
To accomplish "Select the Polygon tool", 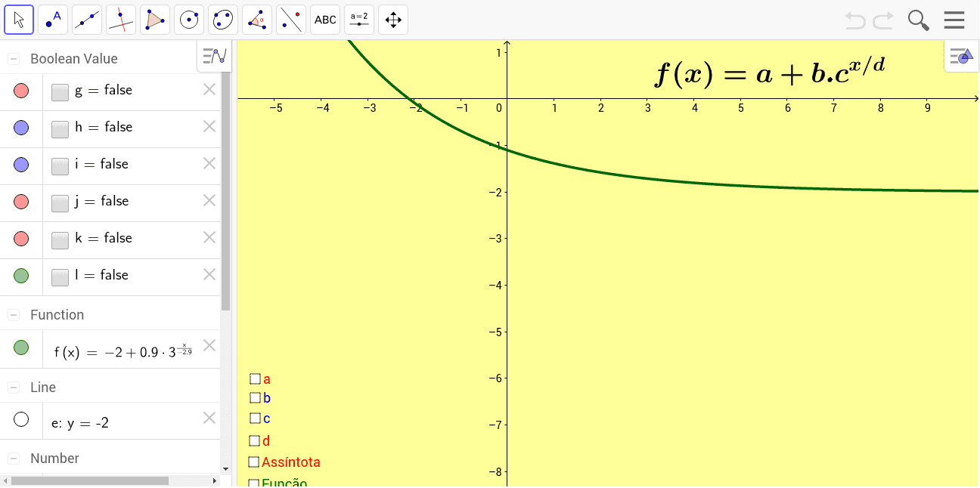I will coord(155,20).
